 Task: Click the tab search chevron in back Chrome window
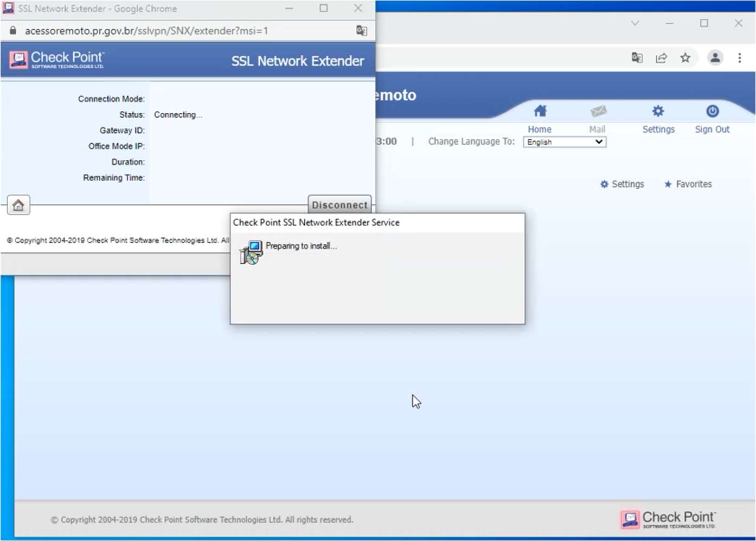635,23
